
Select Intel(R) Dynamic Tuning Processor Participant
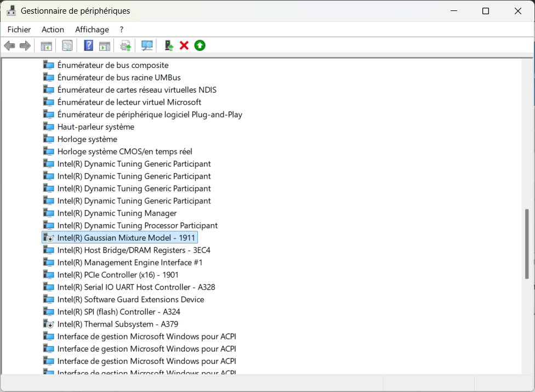tap(138, 225)
